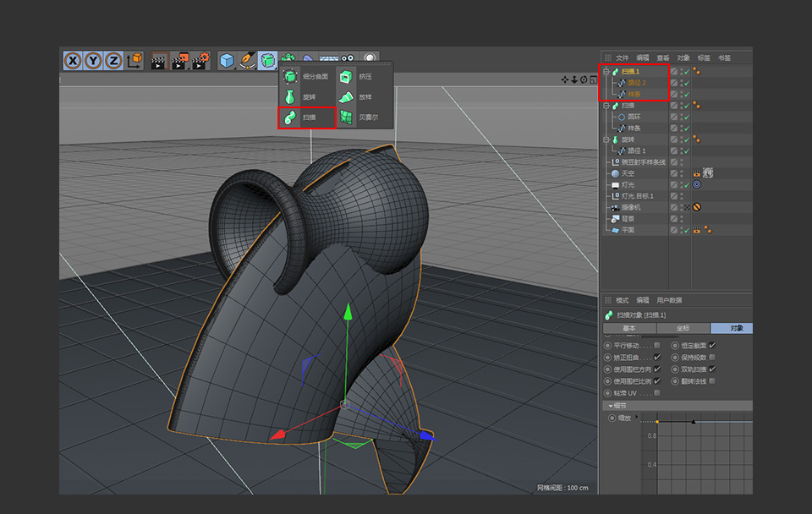812x514 pixels.
Task: Click the material tag on 天空
Action: tap(708, 173)
